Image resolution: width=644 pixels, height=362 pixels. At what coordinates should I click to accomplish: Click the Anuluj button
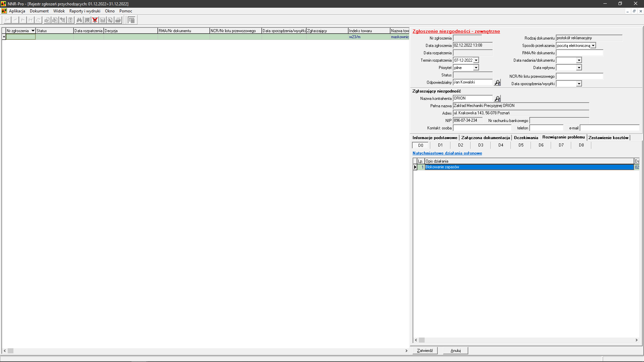pos(455,351)
